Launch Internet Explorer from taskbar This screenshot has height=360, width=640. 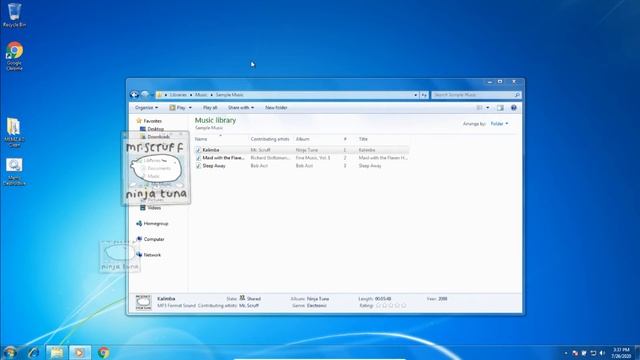[x=33, y=352]
